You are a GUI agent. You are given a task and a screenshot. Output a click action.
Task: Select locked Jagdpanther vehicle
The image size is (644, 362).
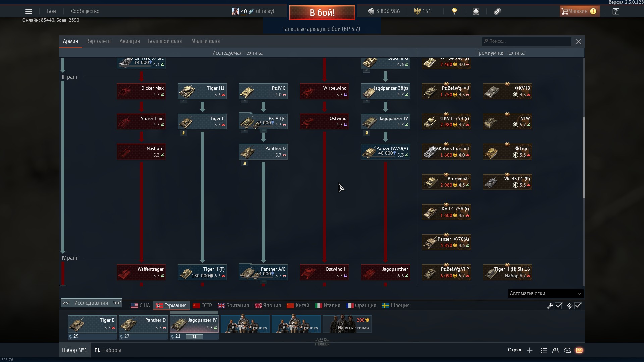385,273
